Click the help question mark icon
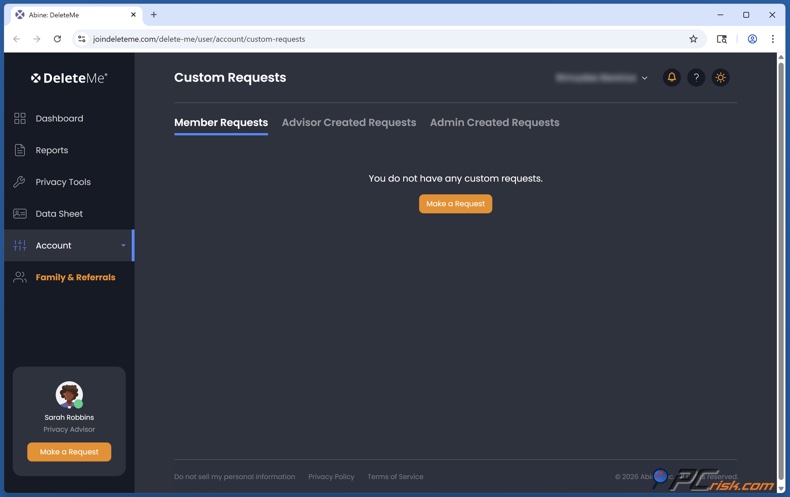This screenshot has width=790, height=497. pos(696,77)
